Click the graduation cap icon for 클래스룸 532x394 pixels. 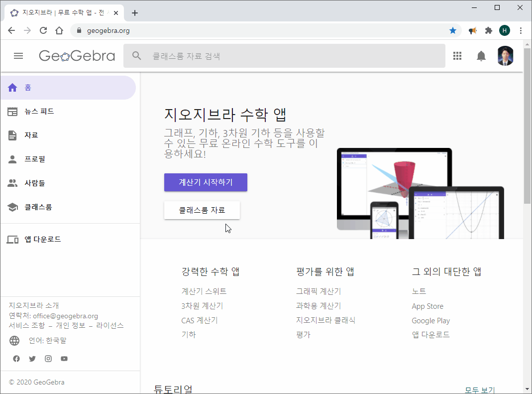coord(12,207)
